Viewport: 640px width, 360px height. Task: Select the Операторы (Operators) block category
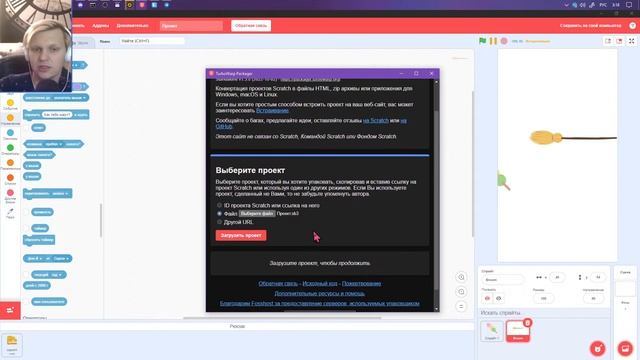pyautogui.click(x=10, y=150)
